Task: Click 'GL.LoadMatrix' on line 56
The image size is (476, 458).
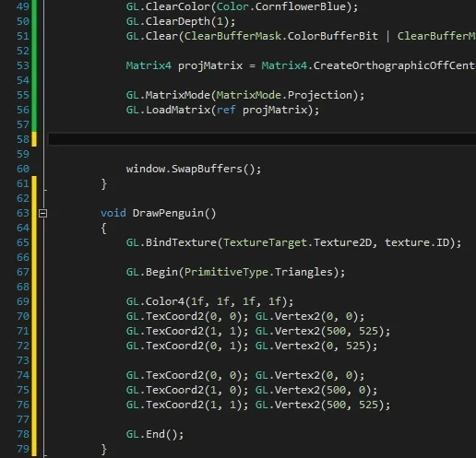Action: point(168,110)
